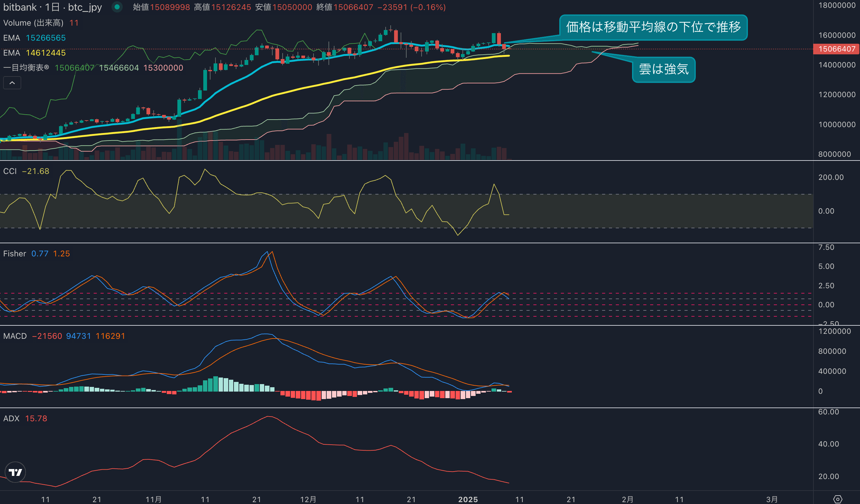The height and width of the screenshot is (504, 860).
Task: Select the 一目均衡表 indicator legend
Action: 26,68
